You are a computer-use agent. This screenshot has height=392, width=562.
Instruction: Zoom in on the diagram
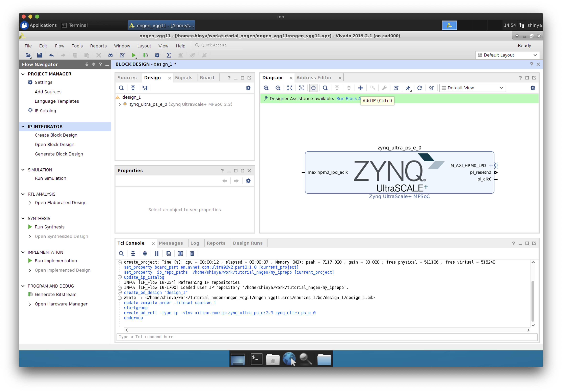click(266, 88)
